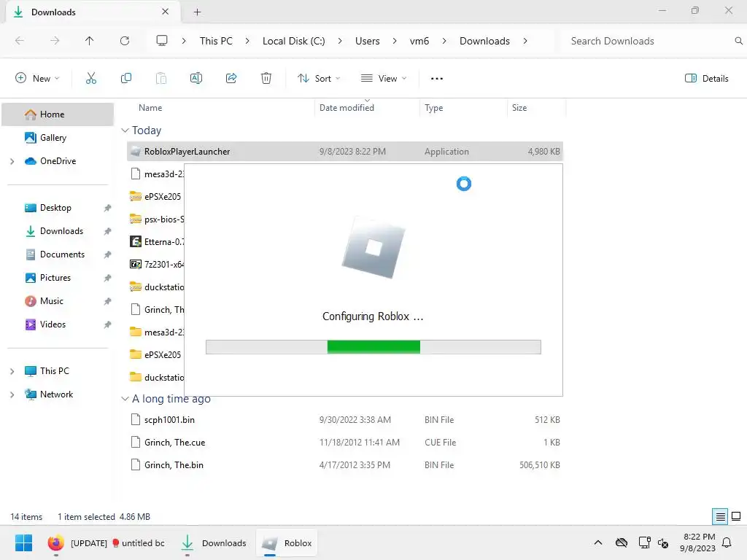Click the Share icon in toolbar
747x560 pixels.
(x=231, y=79)
